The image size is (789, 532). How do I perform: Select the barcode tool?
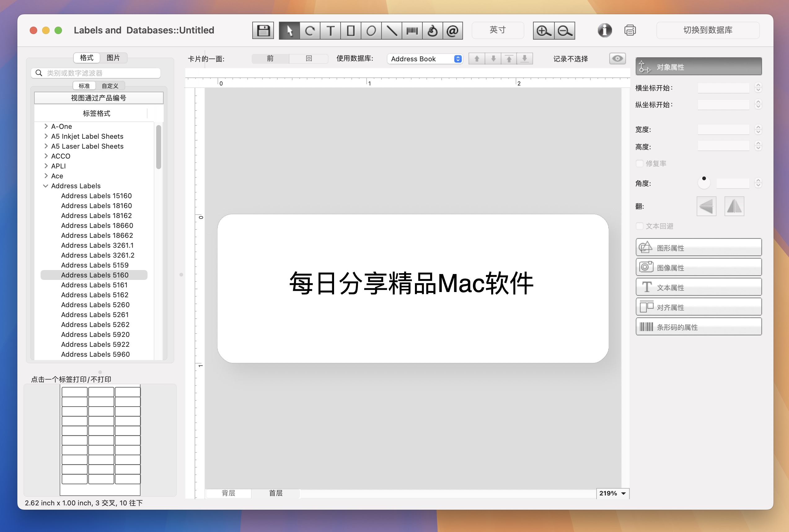click(412, 30)
